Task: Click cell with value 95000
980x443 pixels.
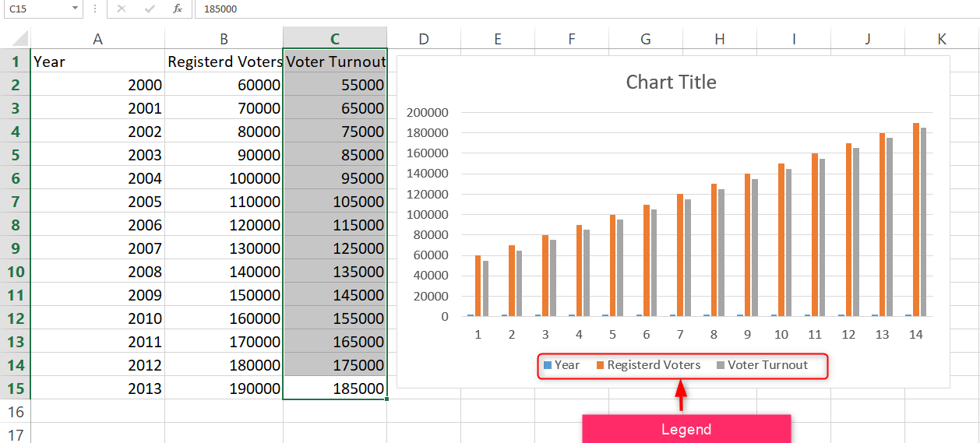Action: coord(335,178)
